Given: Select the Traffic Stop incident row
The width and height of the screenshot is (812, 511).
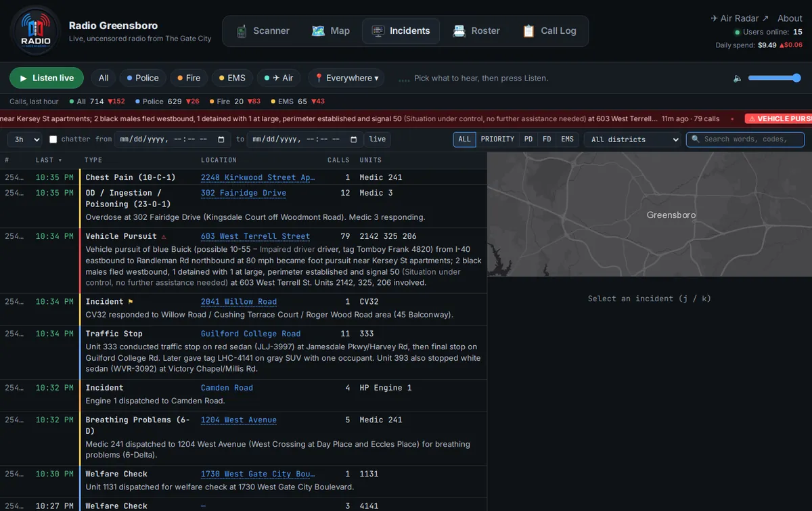Looking at the screenshot, I should [x=244, y=353].
